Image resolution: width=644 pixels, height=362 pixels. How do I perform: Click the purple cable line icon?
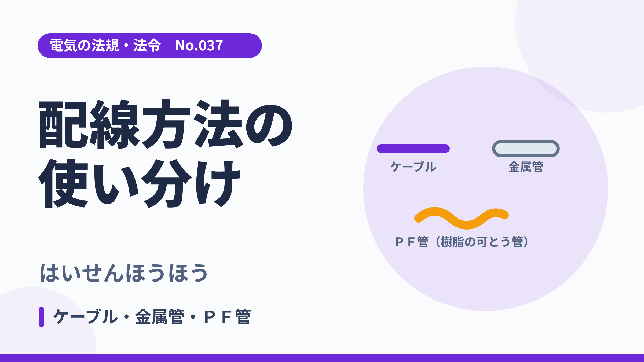(413, 149)
